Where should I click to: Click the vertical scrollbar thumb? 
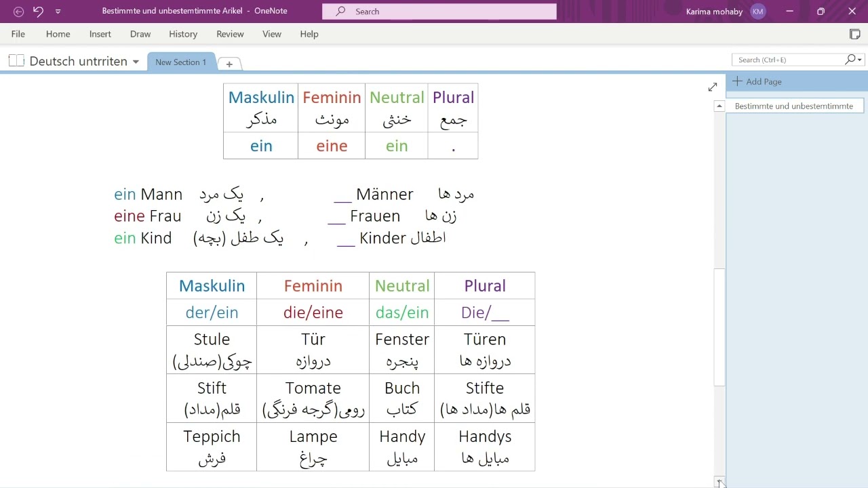(719, 327)
